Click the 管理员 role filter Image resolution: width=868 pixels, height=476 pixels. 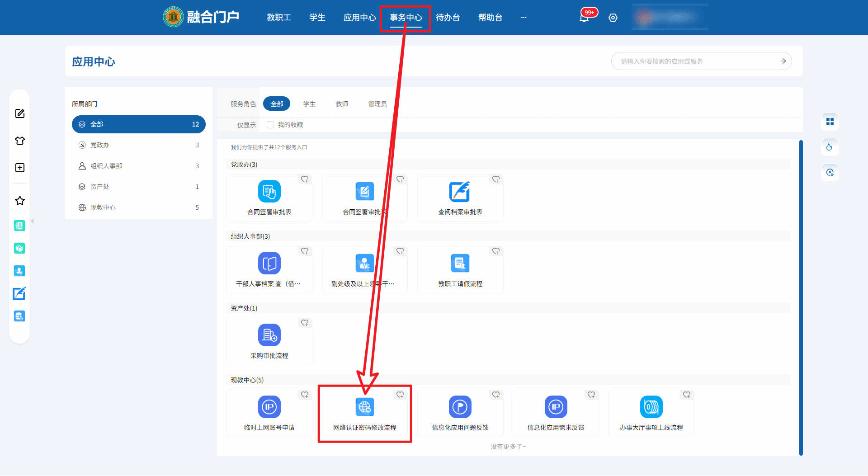click(x=377, y=104)
